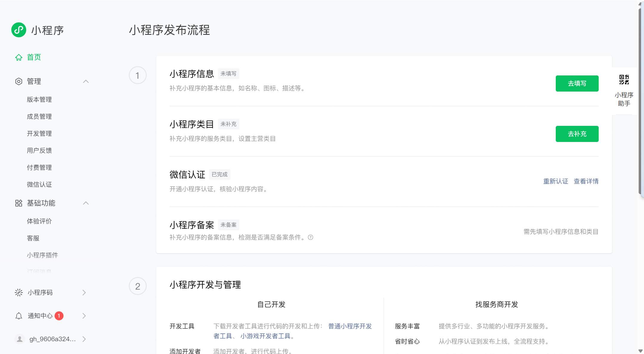Screen dimensions: 644x354
Task: Open the 查看详情 link for 微信认证
Action: pyautogui.click(x=586, y=181)
